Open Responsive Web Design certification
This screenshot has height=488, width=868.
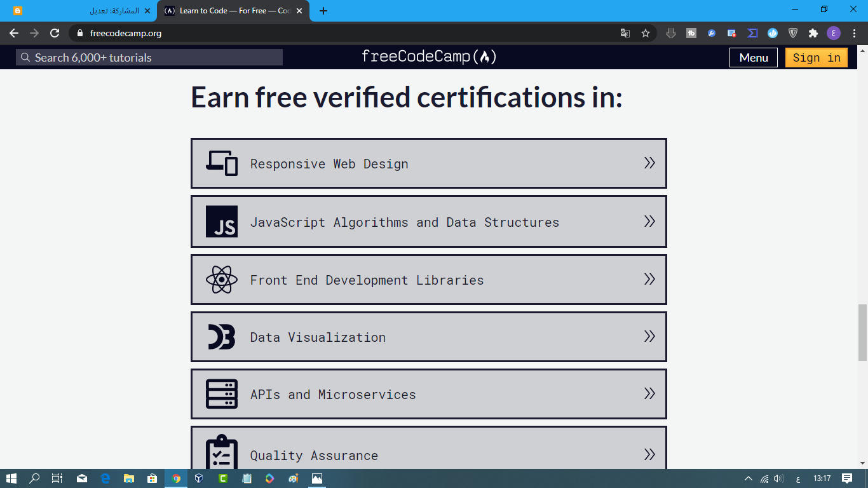point(429,163)
